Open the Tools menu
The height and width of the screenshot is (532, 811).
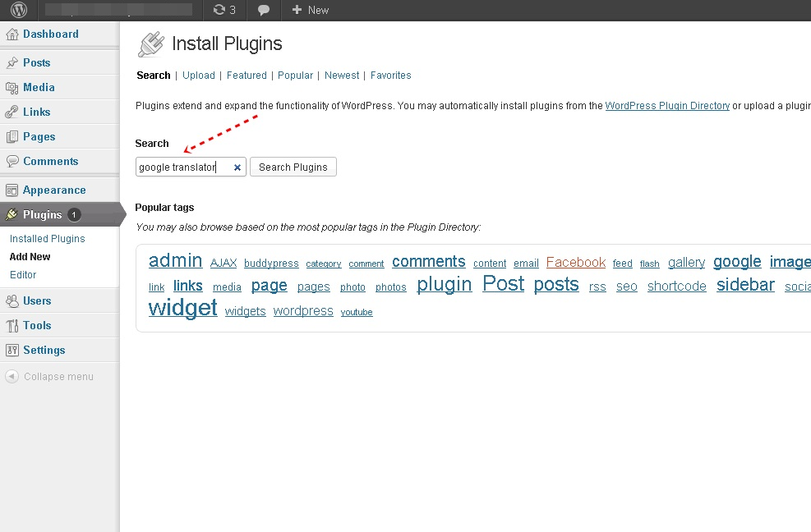(x=37, y=326)
